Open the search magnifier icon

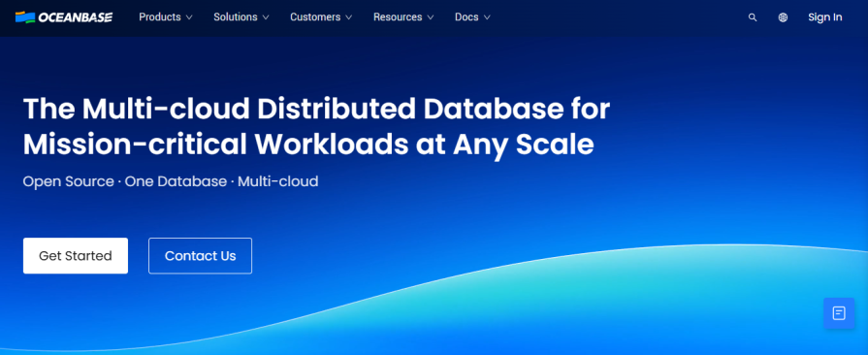[753, 17]
